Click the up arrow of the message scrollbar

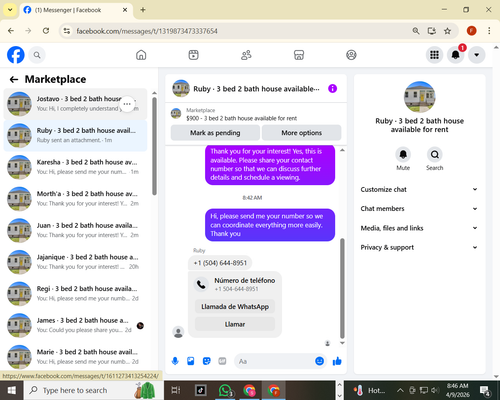tap(342, 150)
